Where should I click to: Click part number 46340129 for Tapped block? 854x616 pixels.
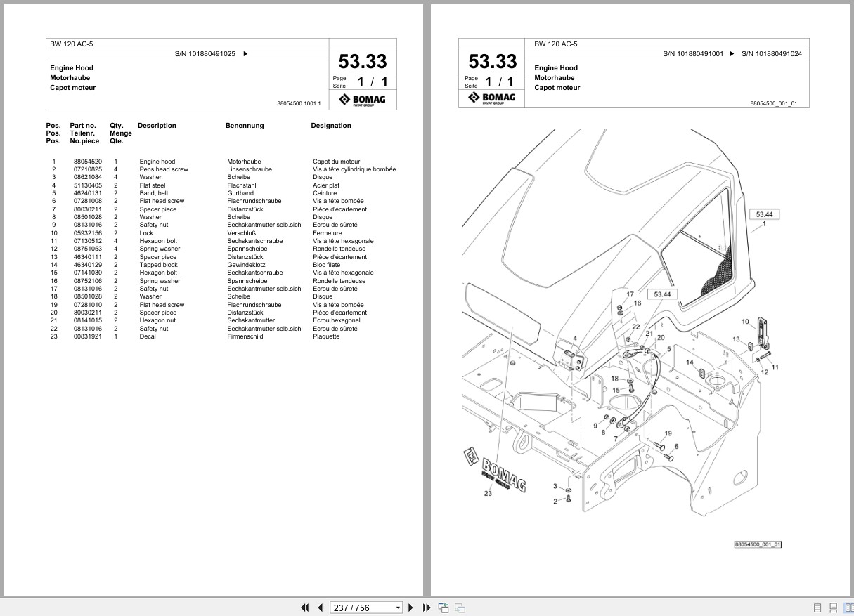tap(87, 265)
